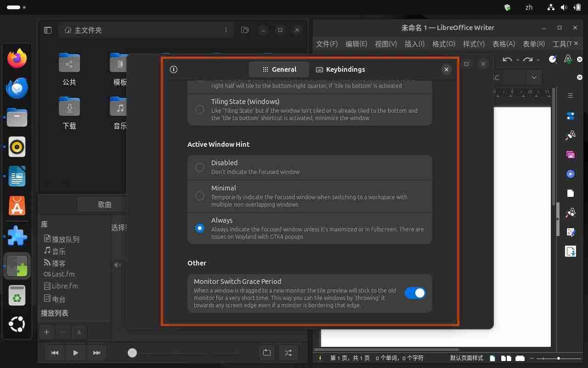Open the Navigator in Writer sidebar
This screenshot has width=588, height=368.
coord(570,174)
